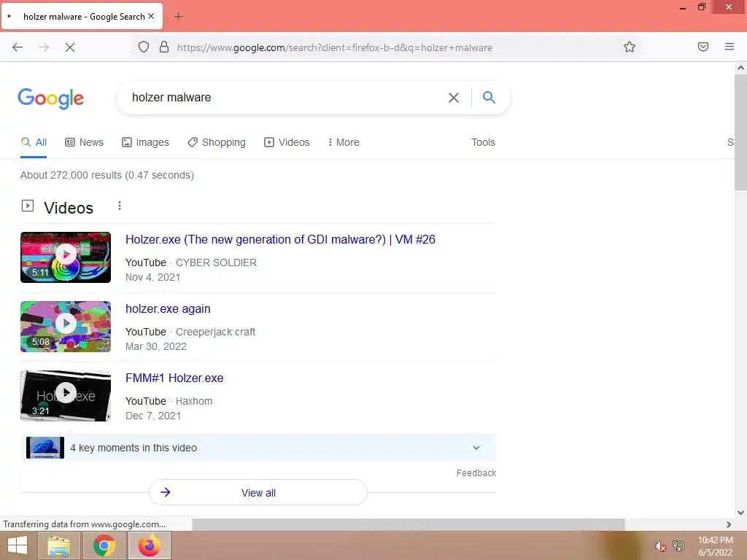Click the Firefox taskbar icon
The image size is (747, 560).
click(149, 545)
